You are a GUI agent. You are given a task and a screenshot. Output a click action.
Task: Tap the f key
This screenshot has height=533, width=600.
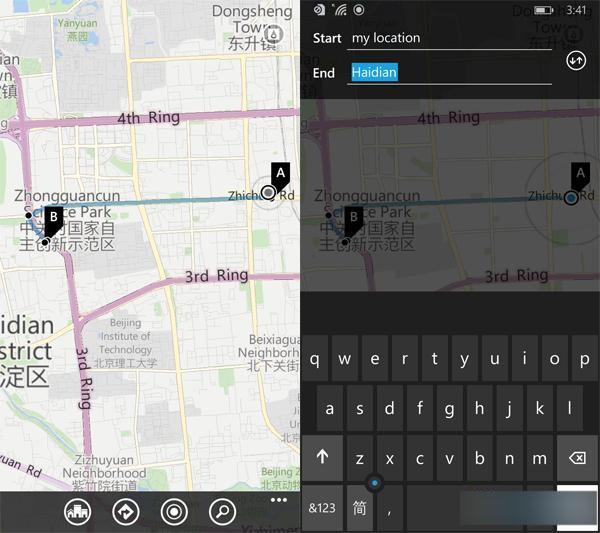click(420, 408)
